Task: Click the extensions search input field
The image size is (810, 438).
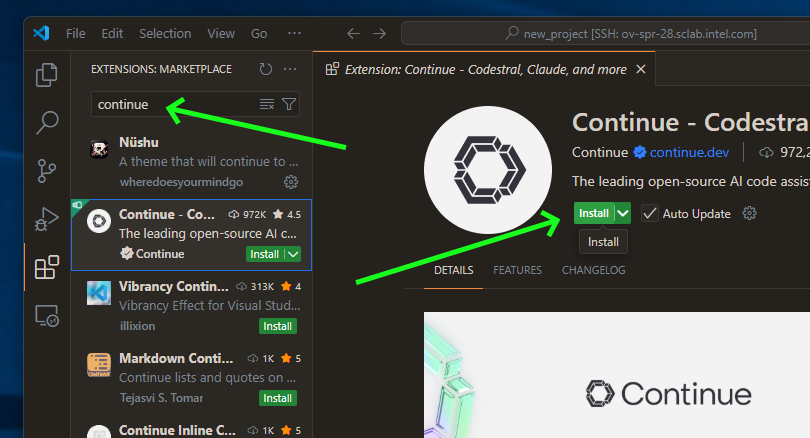Action: pos(175,104)
